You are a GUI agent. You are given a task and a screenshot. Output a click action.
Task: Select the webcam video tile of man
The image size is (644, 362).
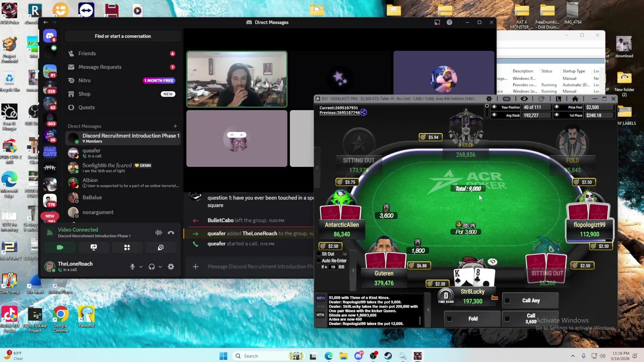click(x=237, y=79)
